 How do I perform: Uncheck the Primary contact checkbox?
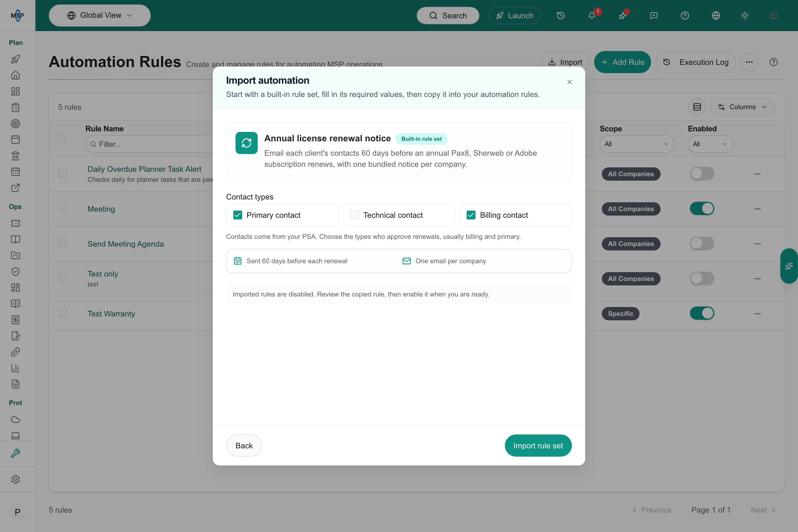(x=237, y=215)
